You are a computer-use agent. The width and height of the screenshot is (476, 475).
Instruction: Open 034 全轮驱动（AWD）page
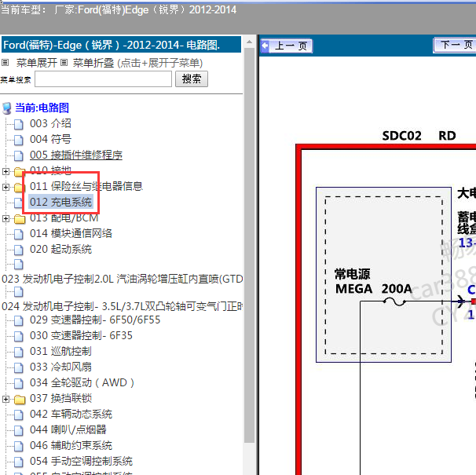tap(82, 382)
